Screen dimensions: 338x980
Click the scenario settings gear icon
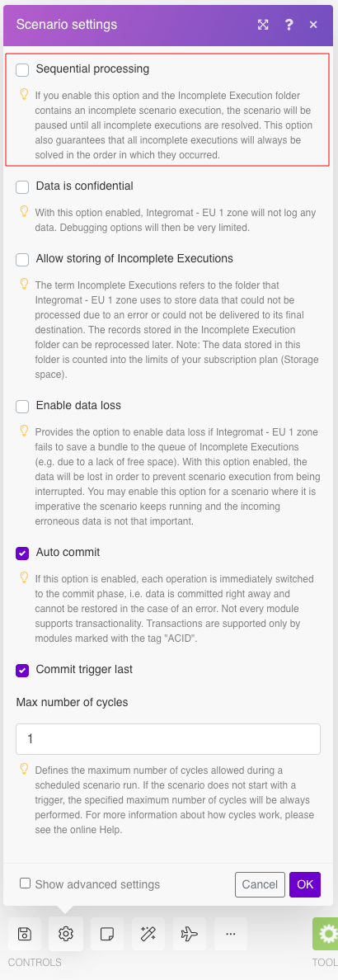point(66,934)
